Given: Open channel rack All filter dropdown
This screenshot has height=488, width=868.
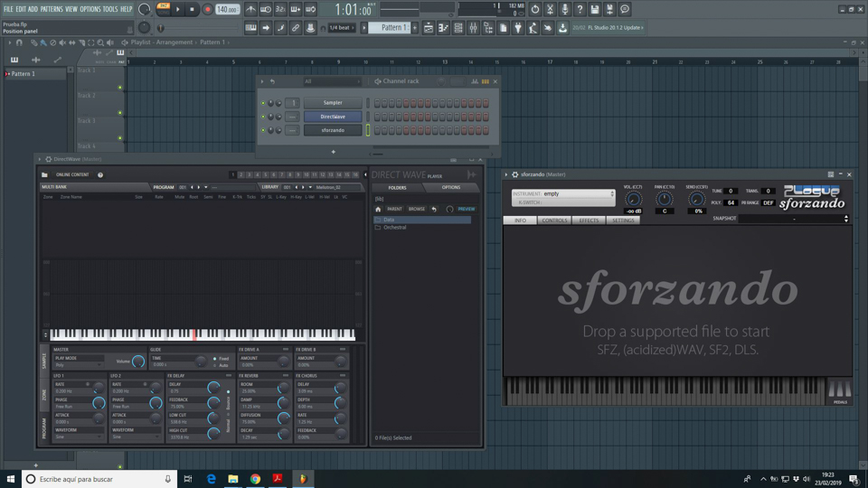Looking at the screenshot, I should coord(331,81).
